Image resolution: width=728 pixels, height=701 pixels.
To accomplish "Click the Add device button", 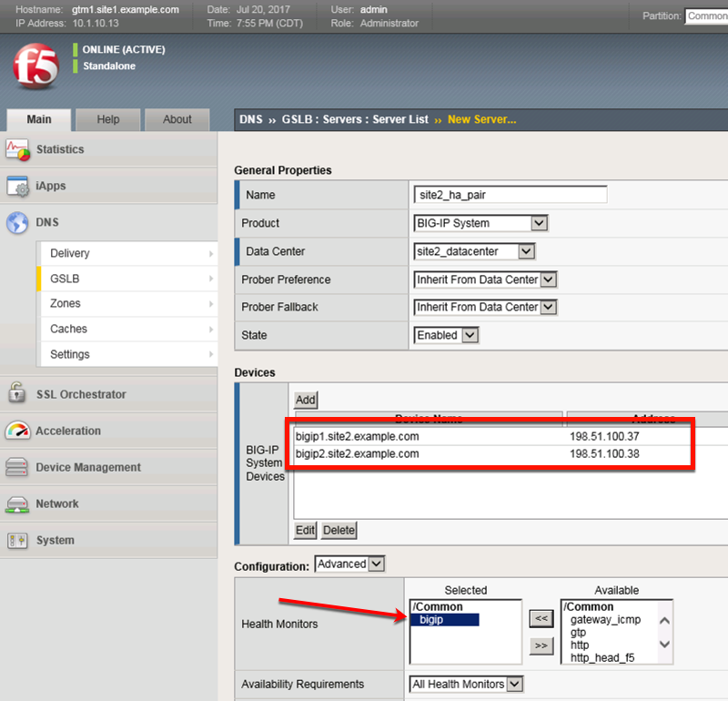I will click(306, 400).
